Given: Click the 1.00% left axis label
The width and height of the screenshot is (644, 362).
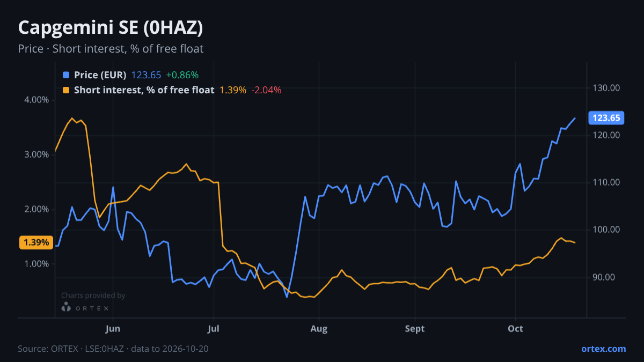Looking at the screenshot, I should [37, 264].
